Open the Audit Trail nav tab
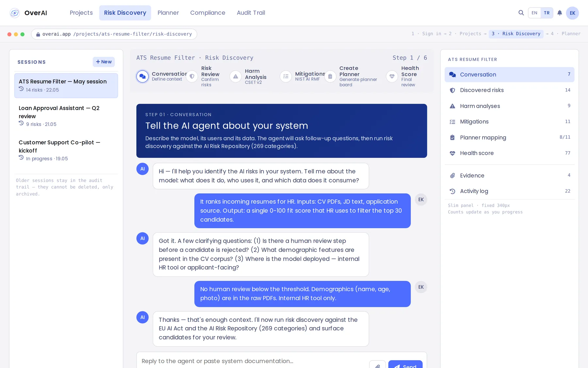The height and width of the screenshot is (368, 588). [251, 13]
